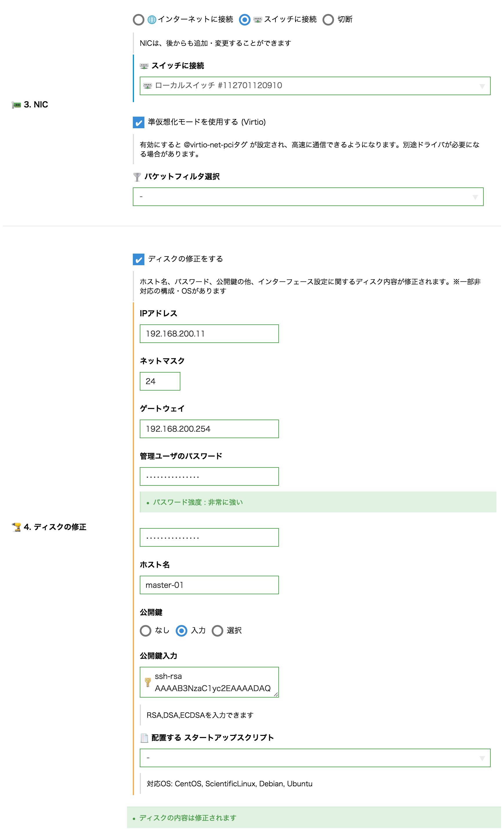Click the NIC card icon beside 3. NIC

point(16,105)
